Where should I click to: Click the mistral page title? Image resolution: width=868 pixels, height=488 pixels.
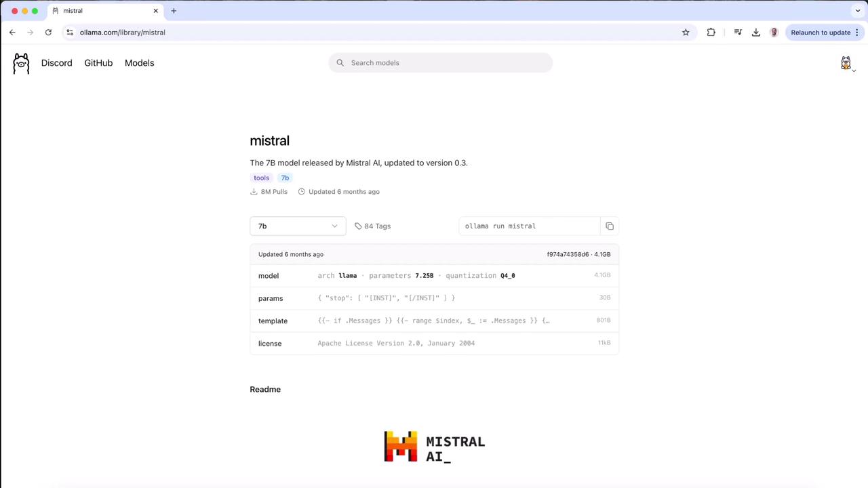269,141
